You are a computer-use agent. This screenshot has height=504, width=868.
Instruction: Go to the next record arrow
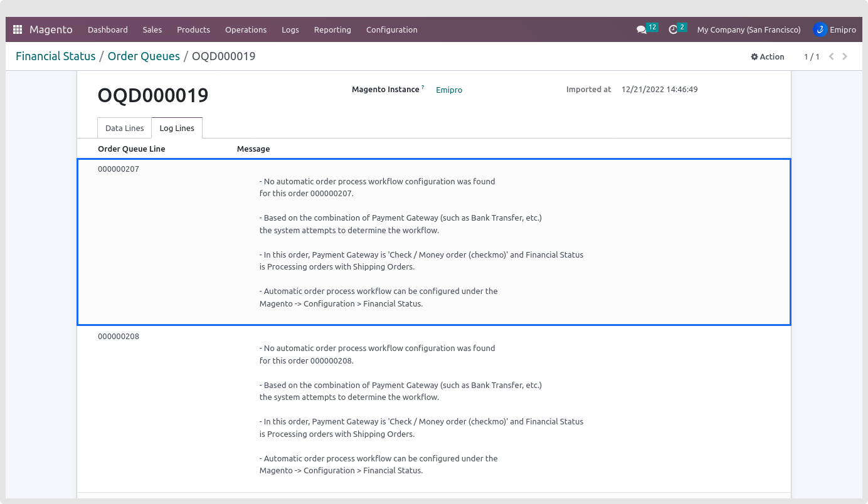pyautogui.click(x=845, y=56)
